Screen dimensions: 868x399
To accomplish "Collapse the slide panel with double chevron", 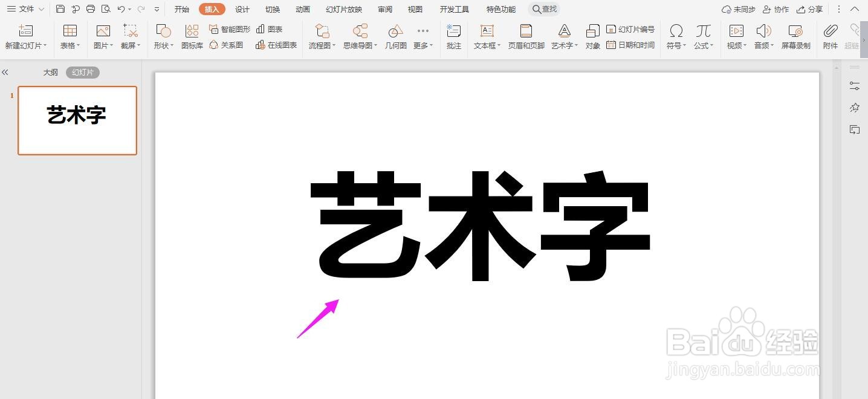I will coord(5,72).
